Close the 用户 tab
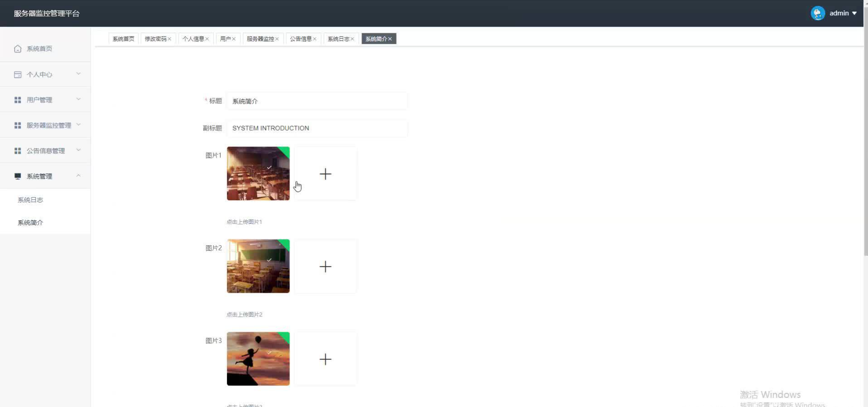The height and width of the screenshot is (407, 868). (x=234, y=39)
